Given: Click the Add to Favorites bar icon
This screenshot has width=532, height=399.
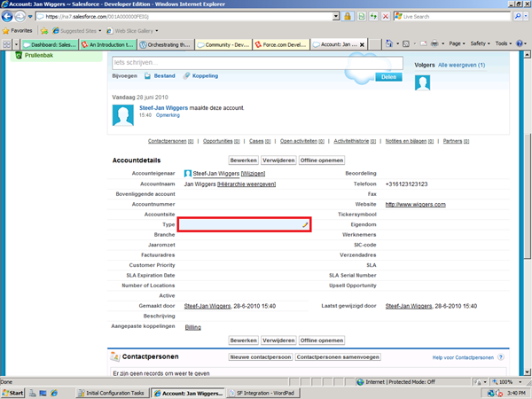Looking at the screenshot, I should coord(44,31).
